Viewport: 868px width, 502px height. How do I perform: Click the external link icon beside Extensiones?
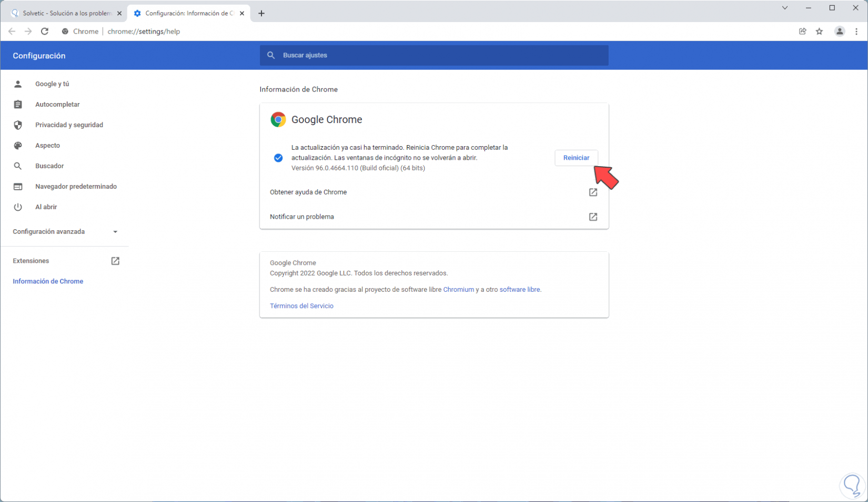click(x=115, y=261)
